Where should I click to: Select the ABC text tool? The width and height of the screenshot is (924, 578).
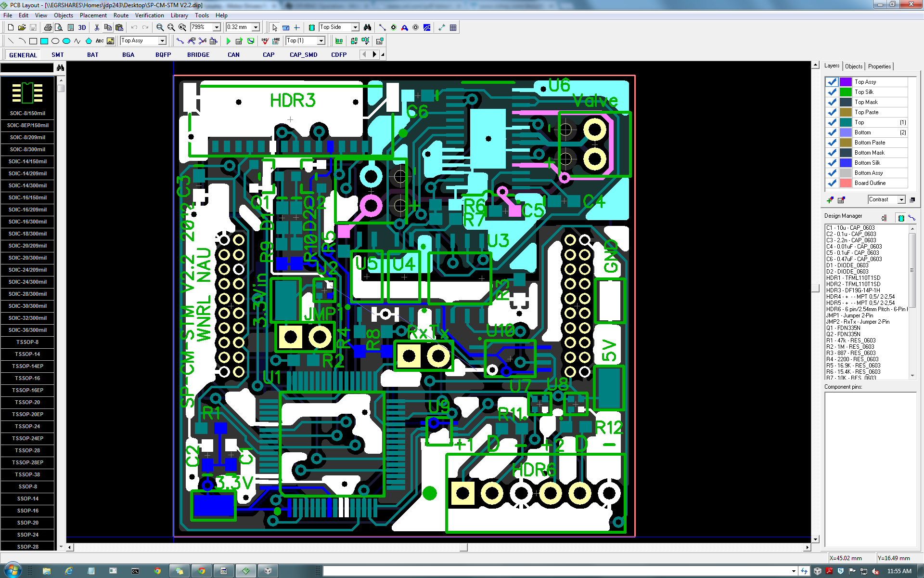click(100, 41)
